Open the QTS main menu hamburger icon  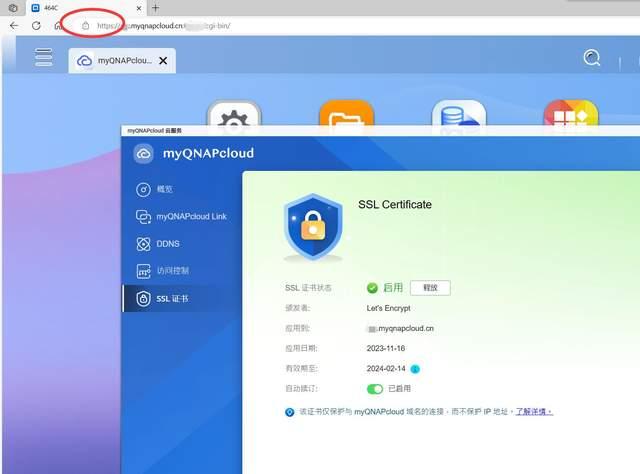point(43,57)
